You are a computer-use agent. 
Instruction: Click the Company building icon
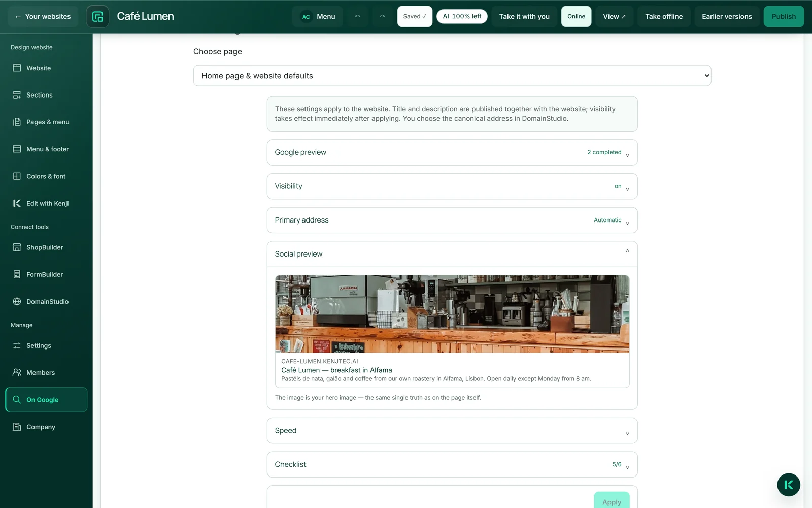coord(17,427)
